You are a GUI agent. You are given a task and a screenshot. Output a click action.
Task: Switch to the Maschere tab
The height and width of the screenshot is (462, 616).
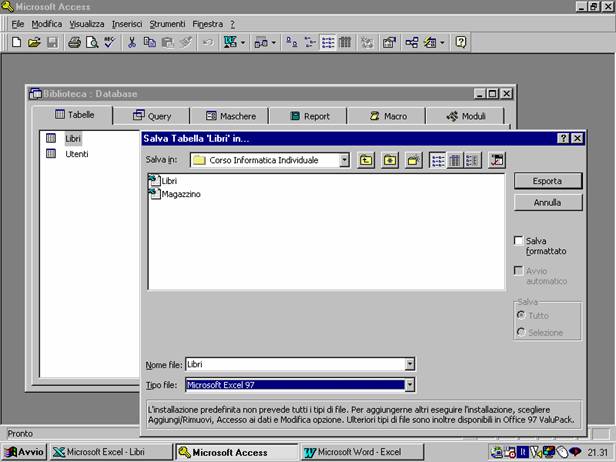pyautogui.click(x=230, y=116)
